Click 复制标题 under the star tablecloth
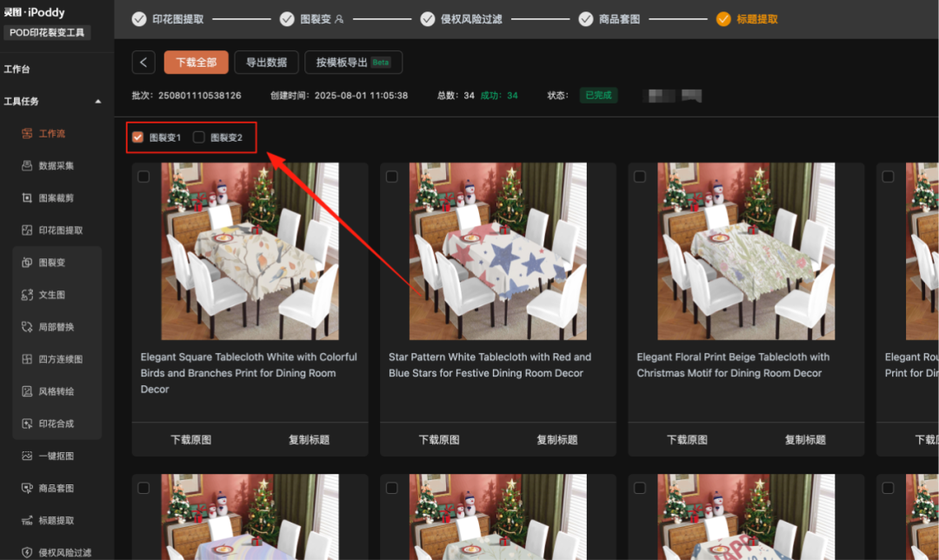The width and height of the screenshot is (939, 560). coord(557,440)
